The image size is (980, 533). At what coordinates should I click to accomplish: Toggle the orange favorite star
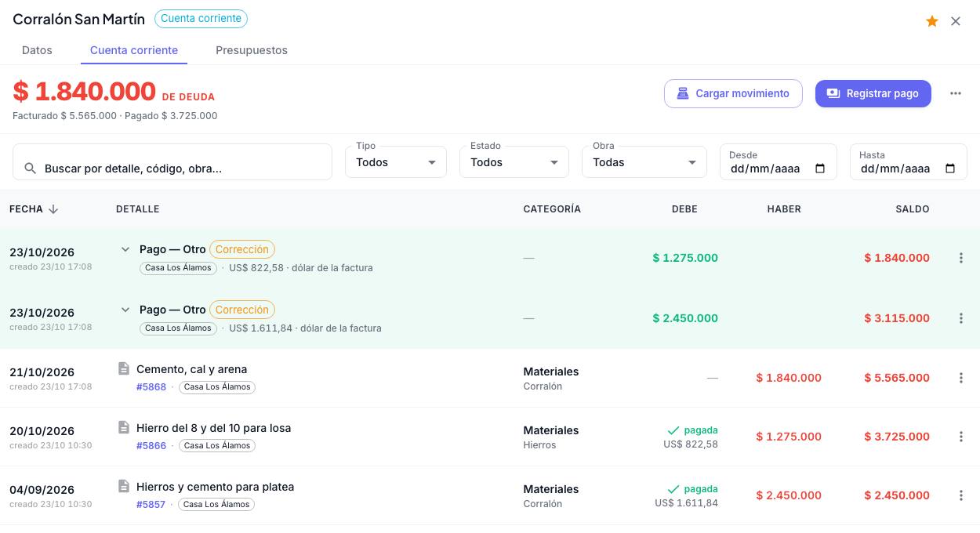coord(932,21)
